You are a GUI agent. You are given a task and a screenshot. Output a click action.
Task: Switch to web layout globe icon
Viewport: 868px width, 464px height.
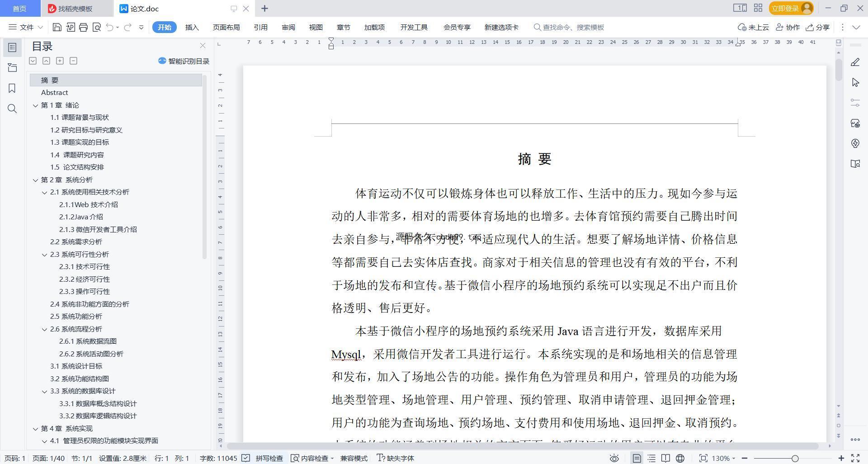coord(680,458)
